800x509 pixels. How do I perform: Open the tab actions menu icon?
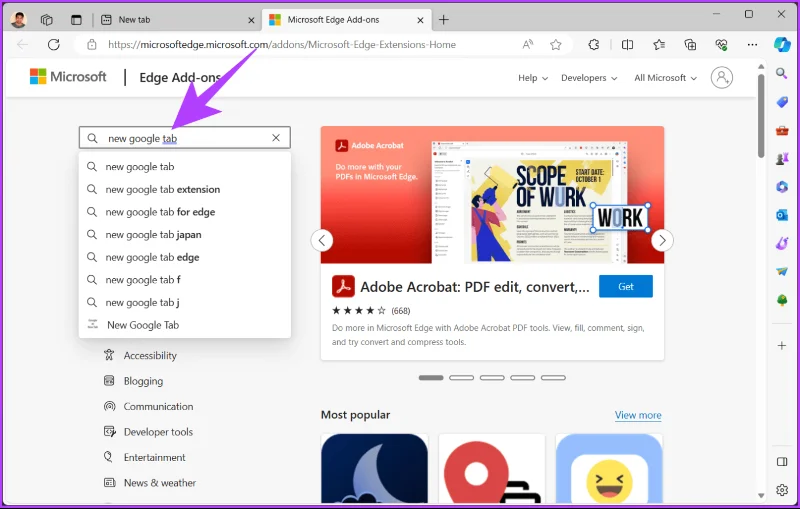76,20
